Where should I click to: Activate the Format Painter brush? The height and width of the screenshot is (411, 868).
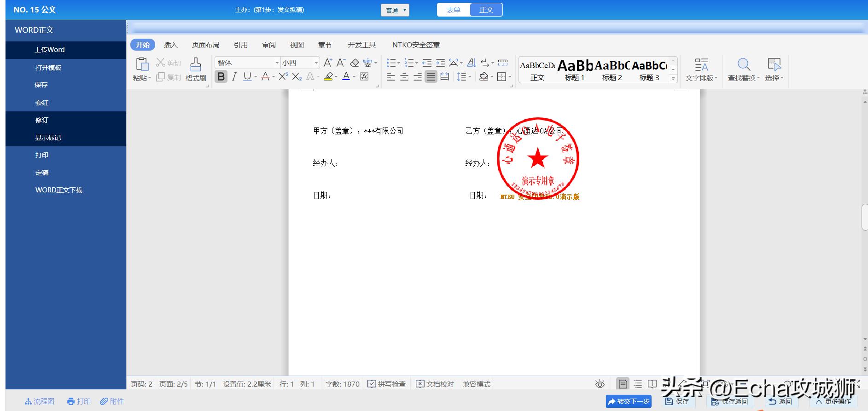[196, 64]
